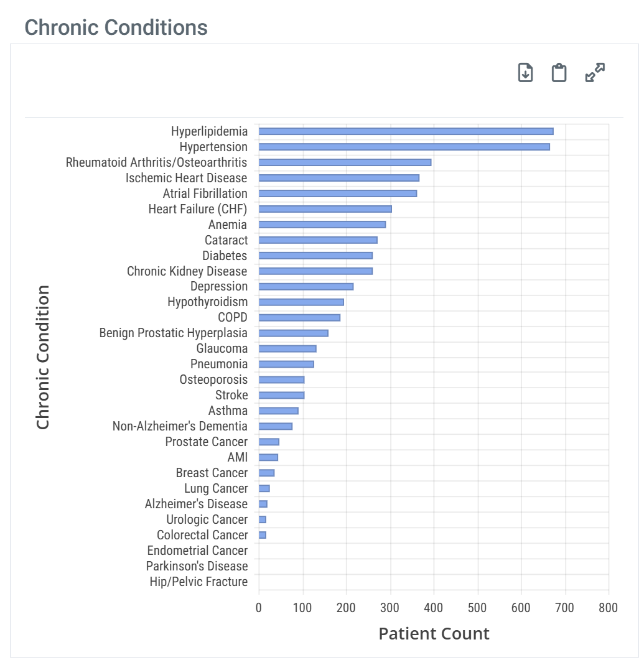The image size is (644, 665).
Task: Click the copy to clipboard icon
Action: pyautogui.click(x=559, y=73)
